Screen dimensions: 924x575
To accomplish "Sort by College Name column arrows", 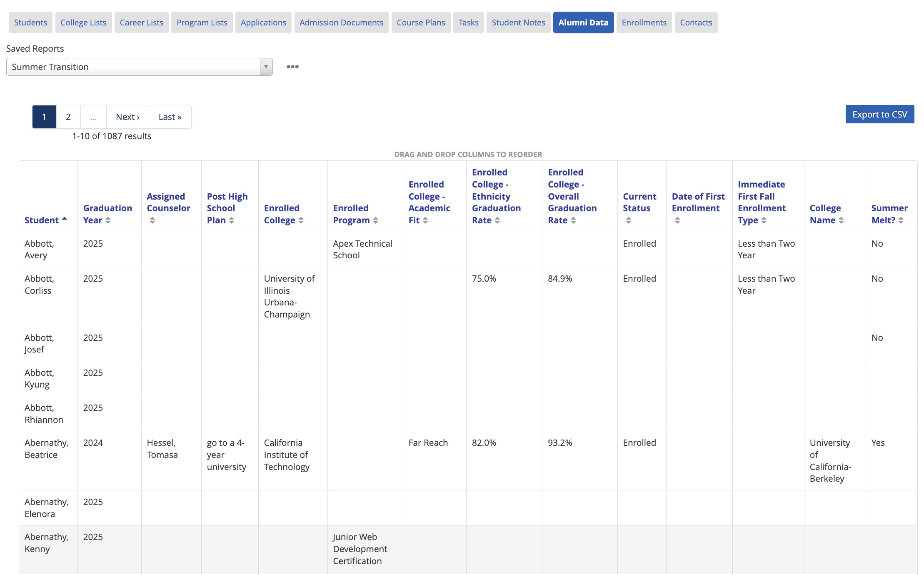I will pyautogui.click(x=841, y=220).
